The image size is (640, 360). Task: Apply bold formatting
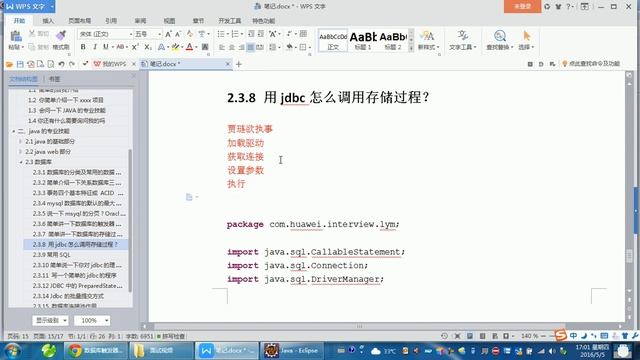(83, 47)
